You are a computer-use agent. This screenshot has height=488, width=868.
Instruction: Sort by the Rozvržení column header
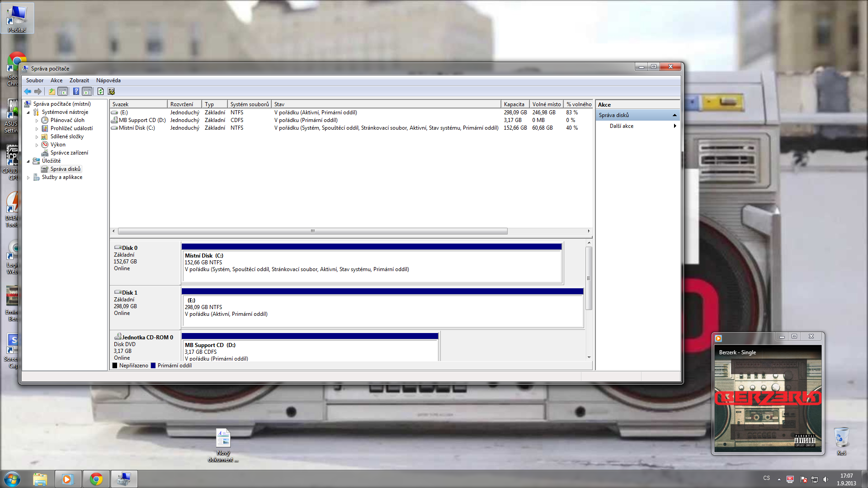click(x=184, y=104)
